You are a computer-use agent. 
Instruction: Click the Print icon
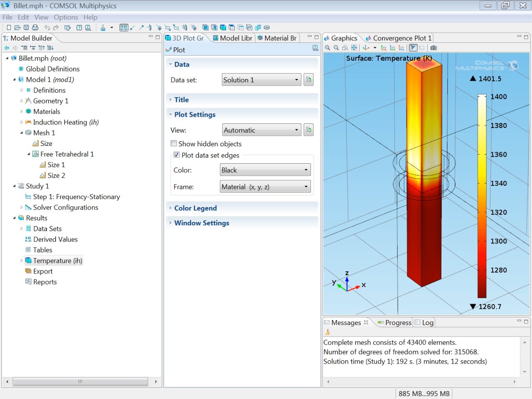pos(35,27)
